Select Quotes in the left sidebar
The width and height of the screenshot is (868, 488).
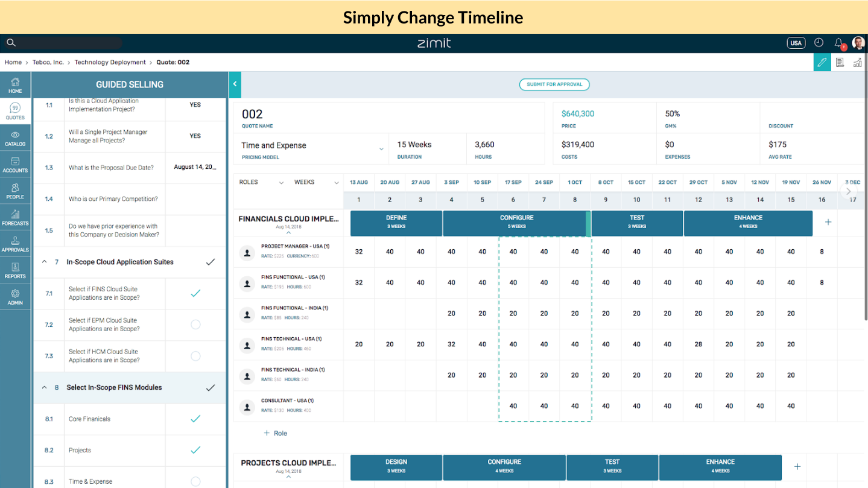[x=15, y=111]
